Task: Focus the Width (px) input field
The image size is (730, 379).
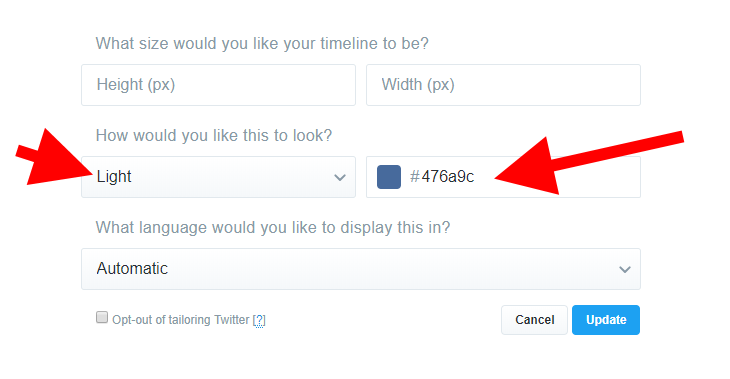Action: (x=503, y=85)
